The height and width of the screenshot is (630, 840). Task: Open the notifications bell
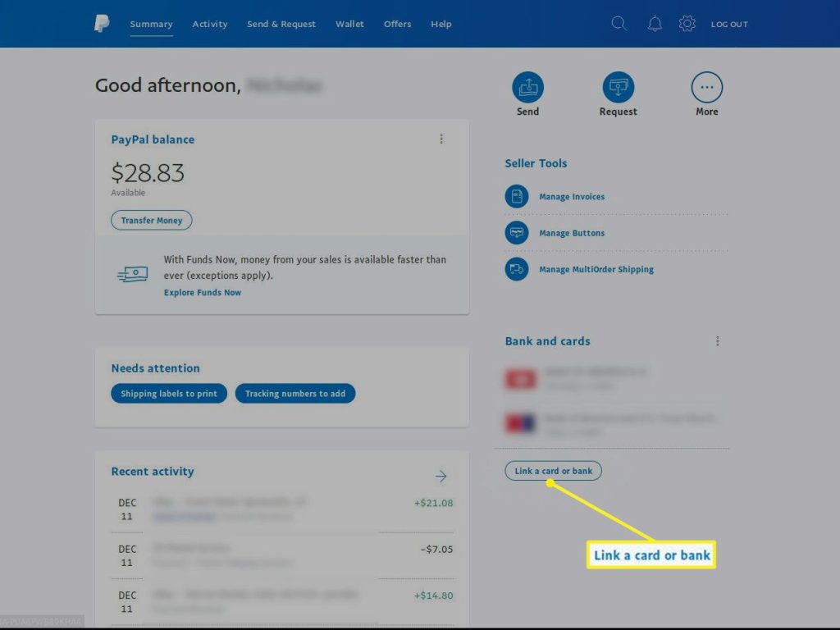pyautogui.click(x=655, y=24)
